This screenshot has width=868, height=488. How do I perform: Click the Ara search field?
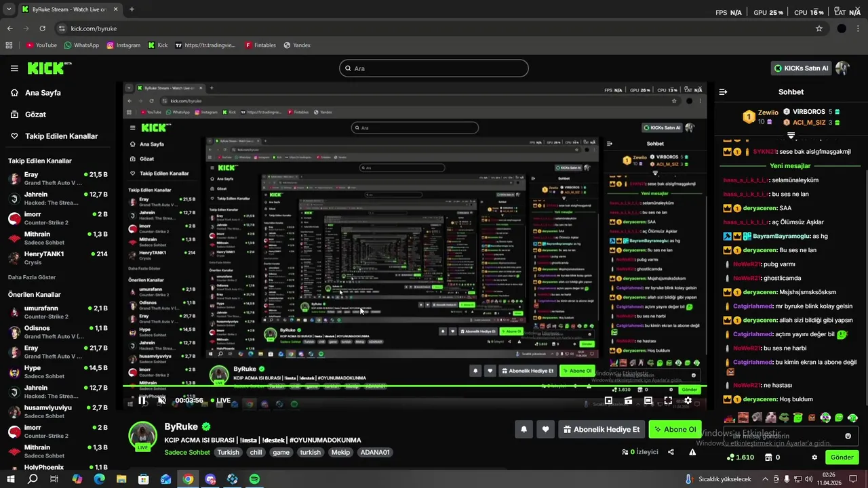point(434,68)
